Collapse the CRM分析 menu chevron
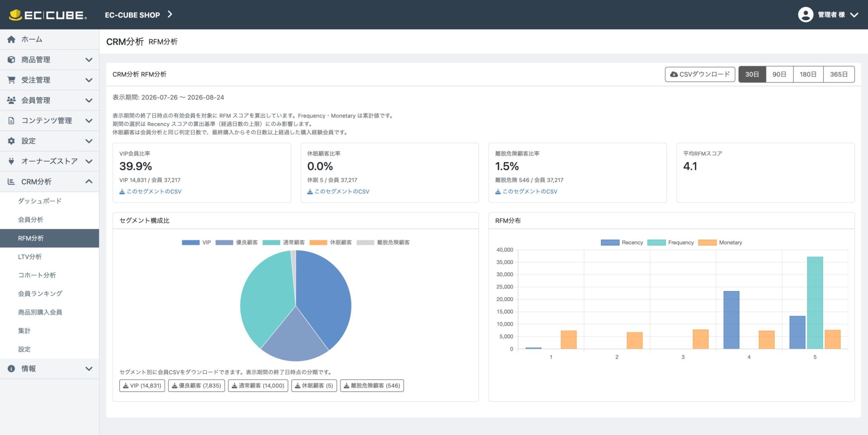 (x=89, y=182)
